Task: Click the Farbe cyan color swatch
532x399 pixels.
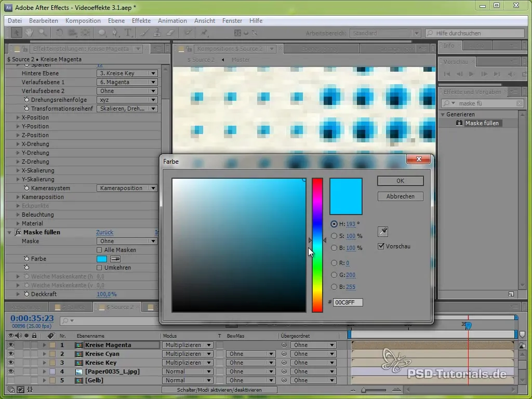Action: [102, 259]
